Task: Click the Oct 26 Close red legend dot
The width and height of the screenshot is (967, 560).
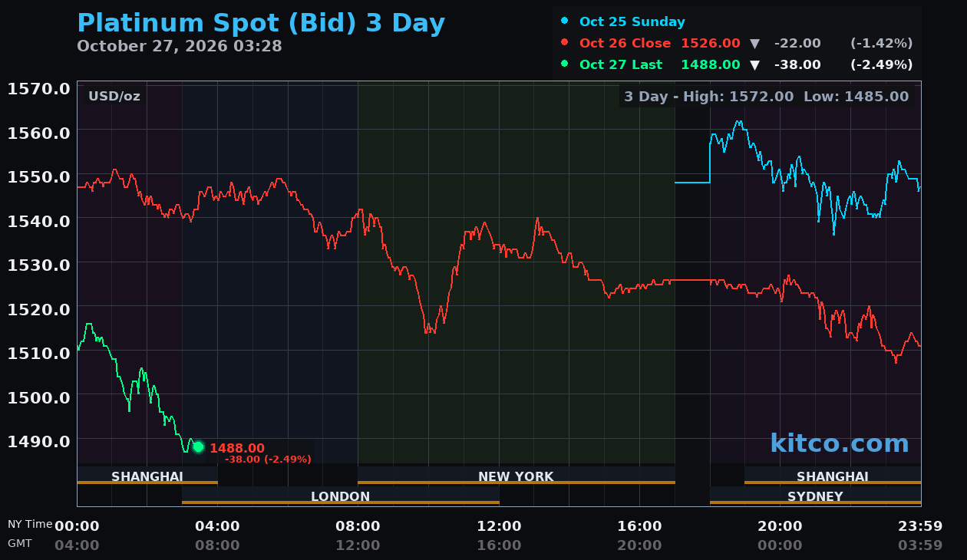Action: [x=565, y=43]
